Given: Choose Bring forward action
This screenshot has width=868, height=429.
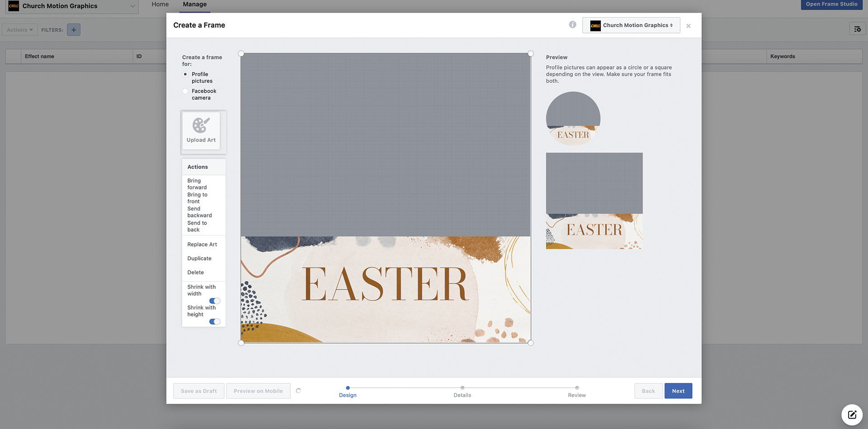Looking at the screenshot, I should [x=197, y=184].
